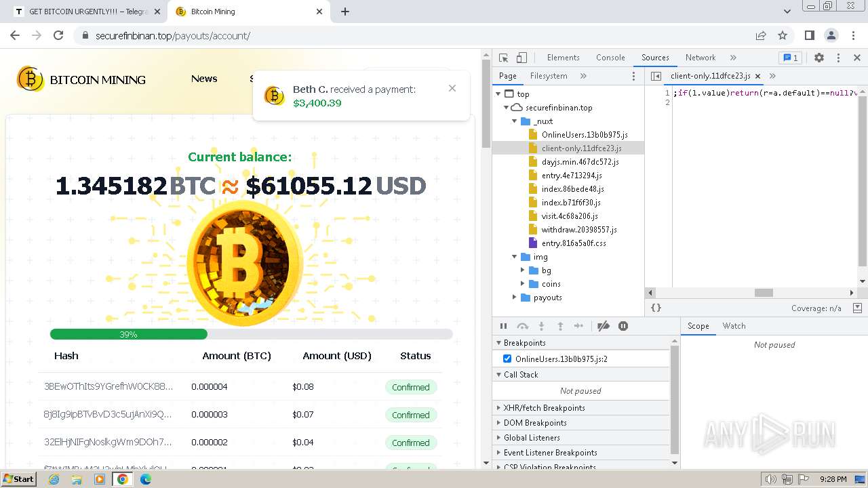
Task: Click the inspect element picker icon
Action: tap(503, 58)
